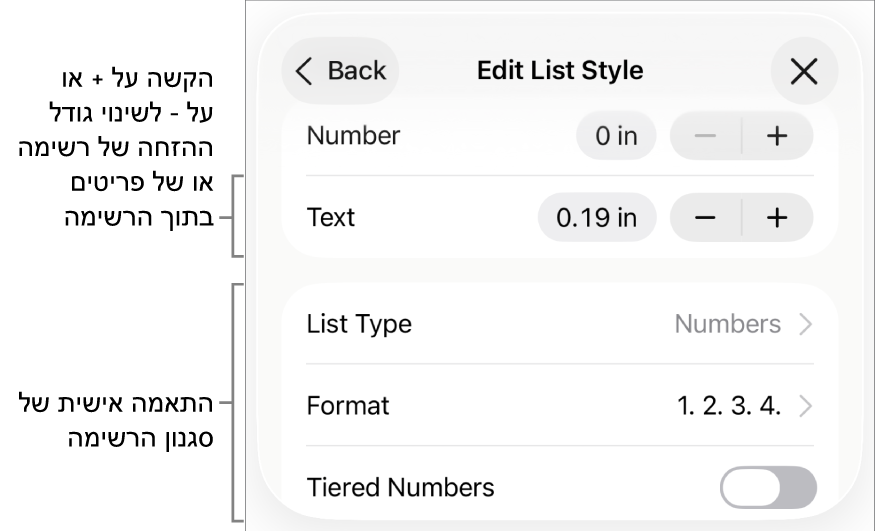Open the Format options row
876x531 pixels.
(559, 405)
